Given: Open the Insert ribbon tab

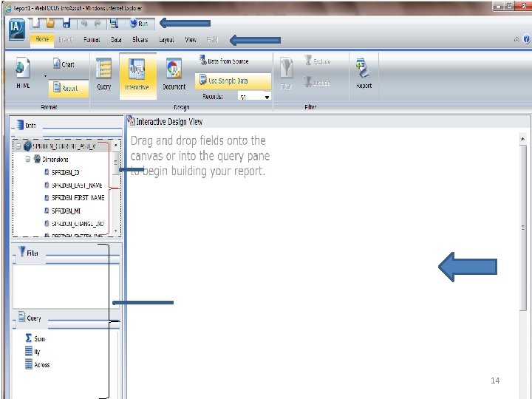Looking at the screenshot, I should pyautogui.click(x=66, y=40).
